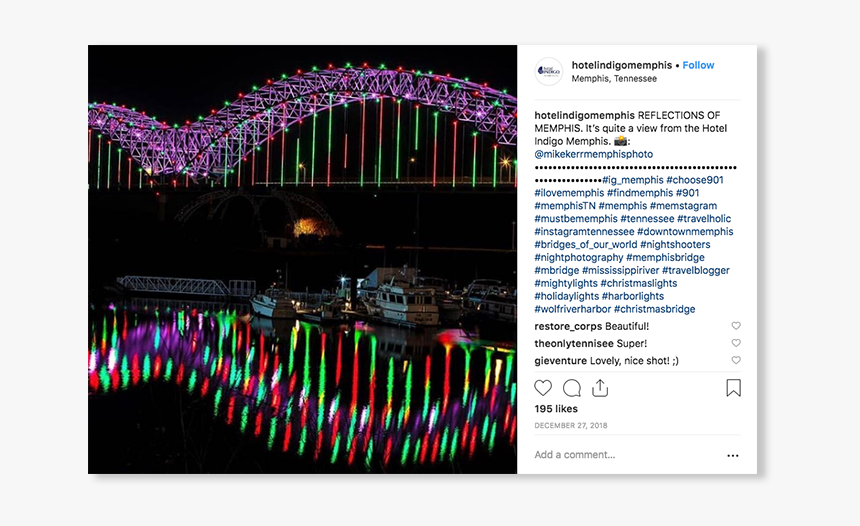Open the hotelindigomemphis username in the header
This screenshot has height=526, width=860.
(x=621, y=65)
